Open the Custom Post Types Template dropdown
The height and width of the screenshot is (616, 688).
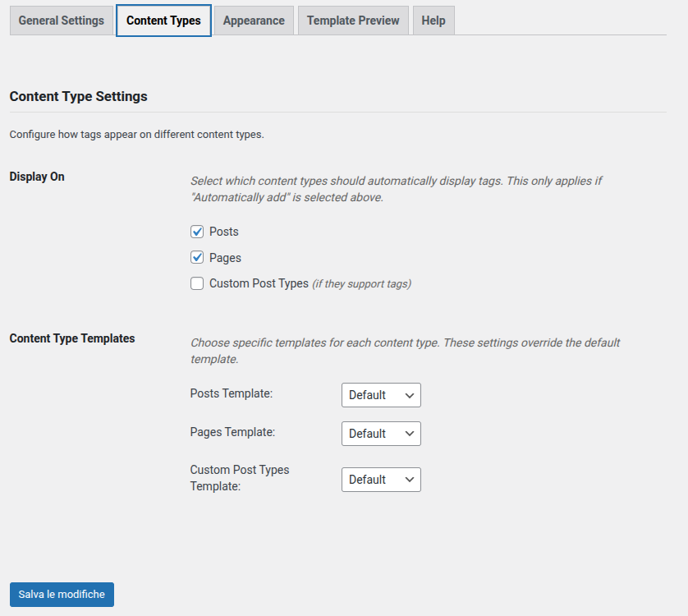pyautogui.click(x=381, y=480)
